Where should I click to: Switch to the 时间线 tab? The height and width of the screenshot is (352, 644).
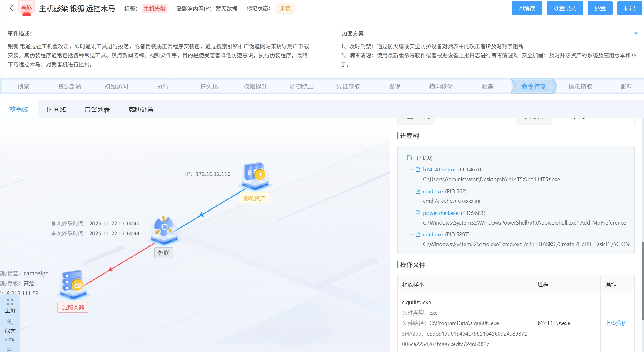56,109
